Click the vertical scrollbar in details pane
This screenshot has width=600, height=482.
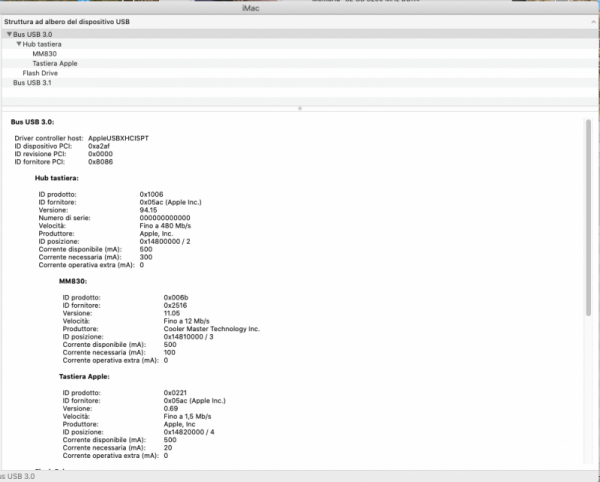point(588,217)
